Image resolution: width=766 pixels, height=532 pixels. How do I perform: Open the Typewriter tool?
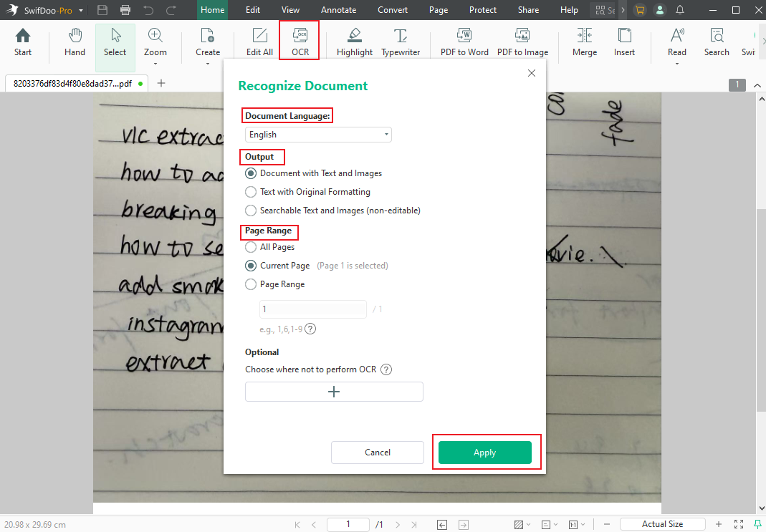[x=401, y=42]
